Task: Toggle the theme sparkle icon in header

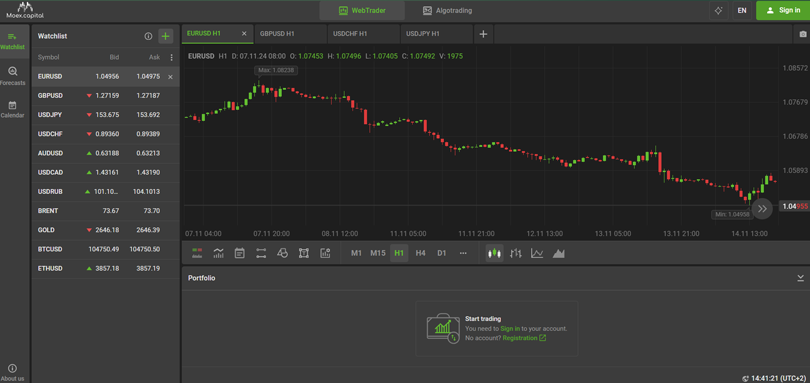Action: click(x=719, y=10)
